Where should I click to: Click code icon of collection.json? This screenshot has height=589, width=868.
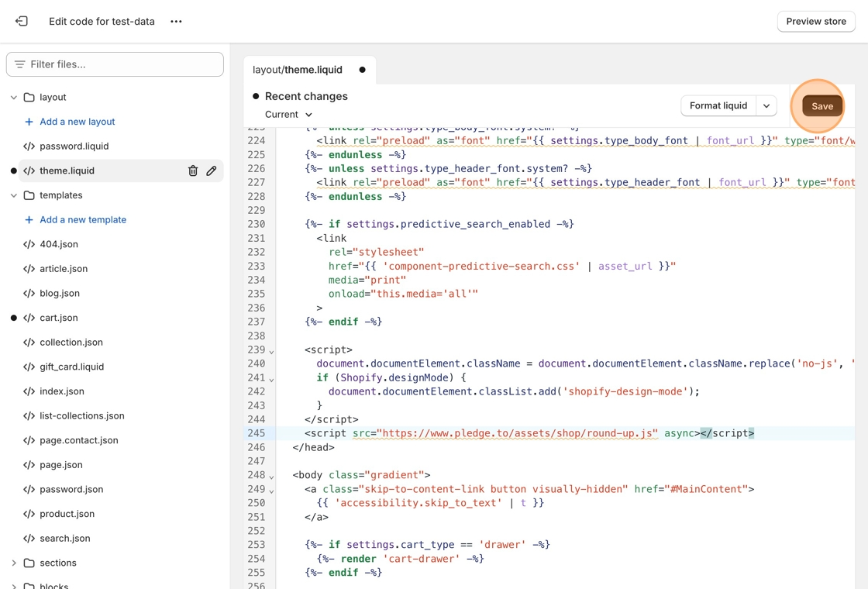point(29,342)
